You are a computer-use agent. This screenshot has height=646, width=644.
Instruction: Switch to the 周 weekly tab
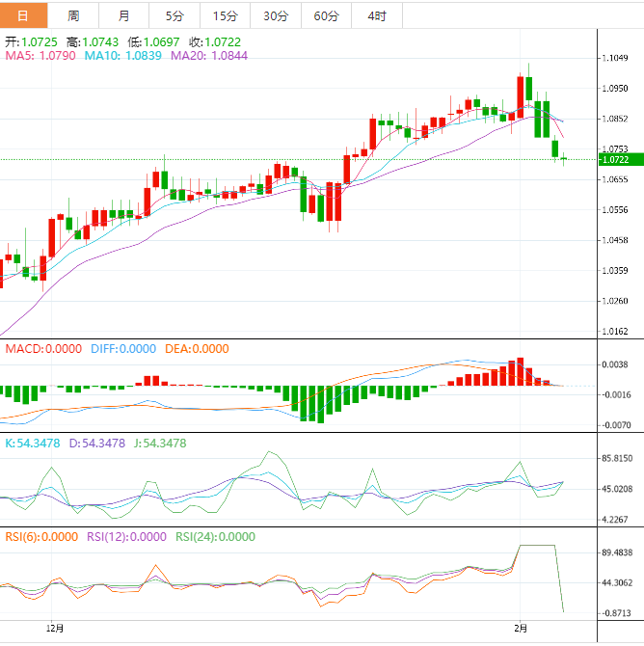pyautogui.click(x=75, y=15)
